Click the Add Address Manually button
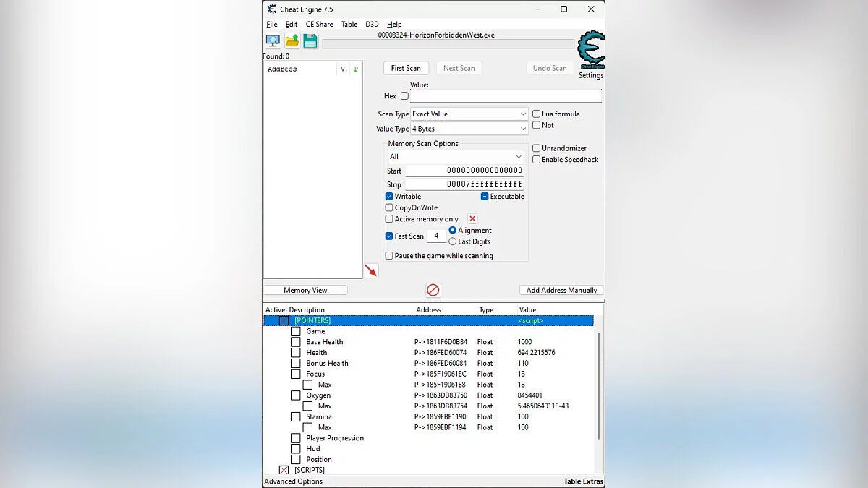 pyautogui.click(x=561, y=290)
